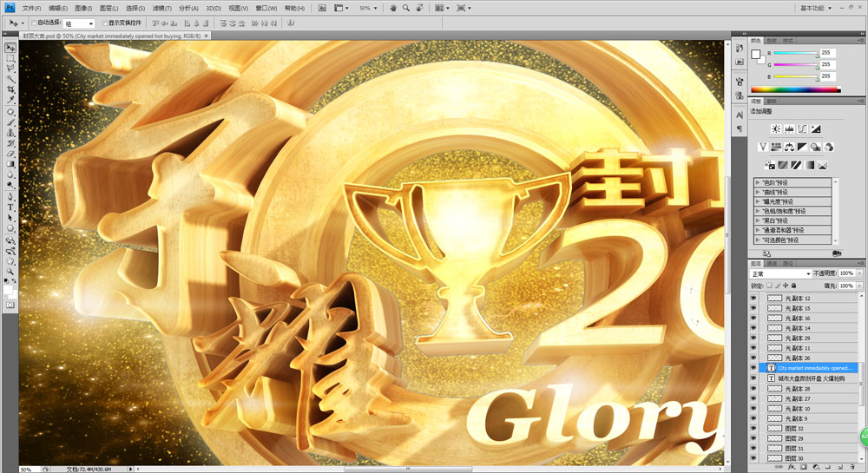This screenshot has height=473, width=868.
Task: Add a Color Balance adjustment
Action: point(789,148)
